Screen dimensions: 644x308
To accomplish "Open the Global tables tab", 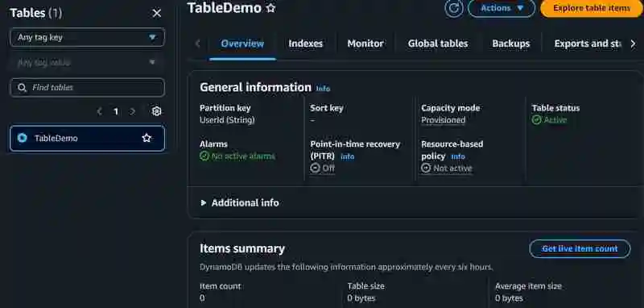I will tap(438, 44).
